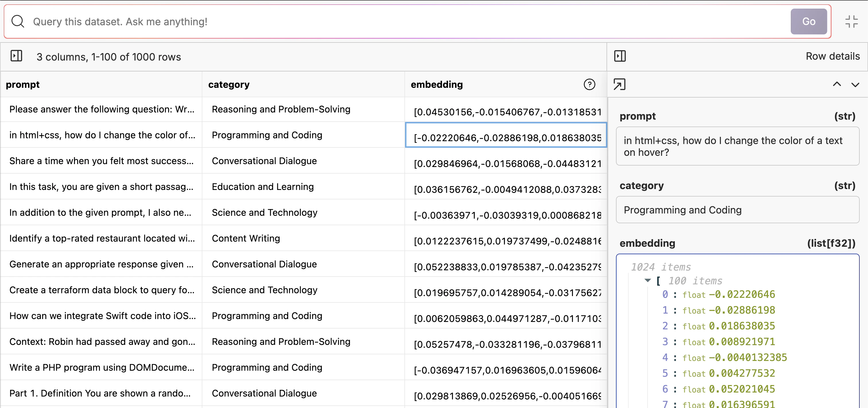Collapse the query bar using the minimize icon
Screen dimensions: 868x408
pos(851,21)
